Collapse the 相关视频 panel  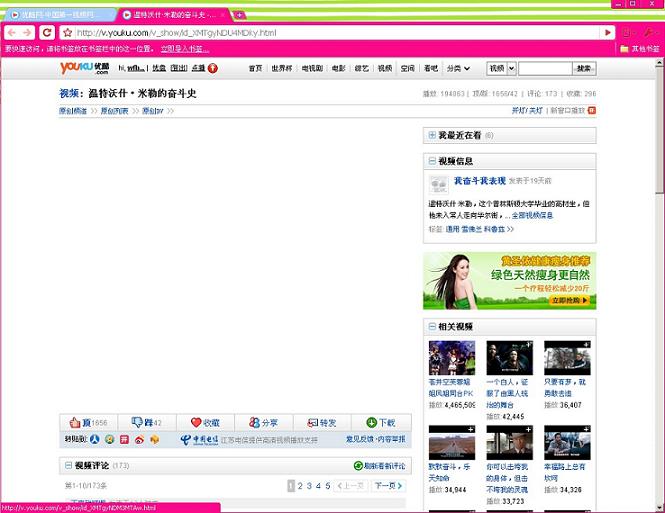pyautogui.click(x=432, y=327)
